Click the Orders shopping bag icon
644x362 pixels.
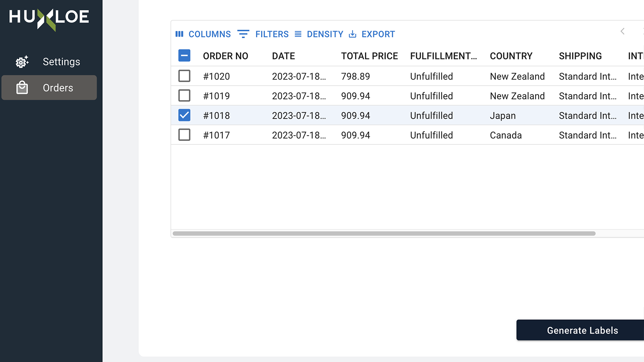coord(22,88)
